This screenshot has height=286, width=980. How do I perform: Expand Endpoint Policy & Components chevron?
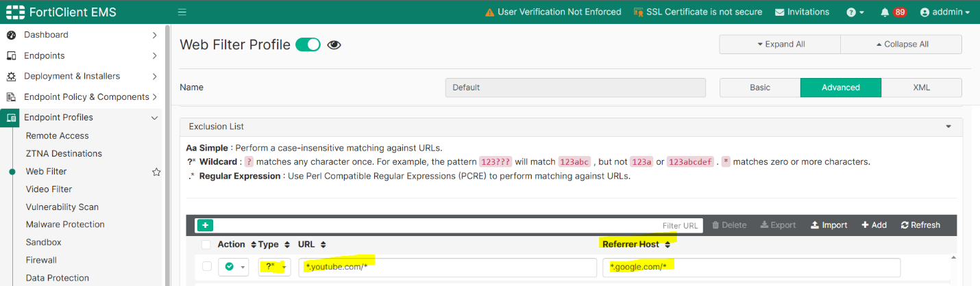[x=154, y=97]
